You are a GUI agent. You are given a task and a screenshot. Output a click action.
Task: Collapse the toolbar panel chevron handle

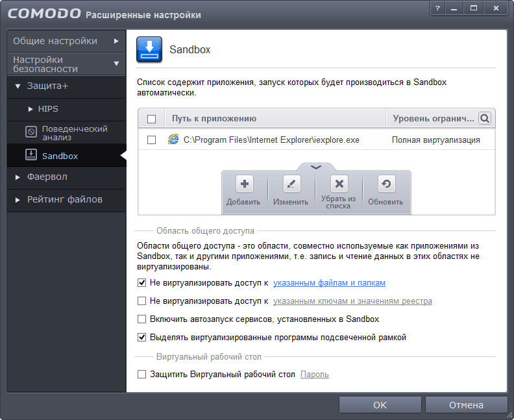coord(316,167)
